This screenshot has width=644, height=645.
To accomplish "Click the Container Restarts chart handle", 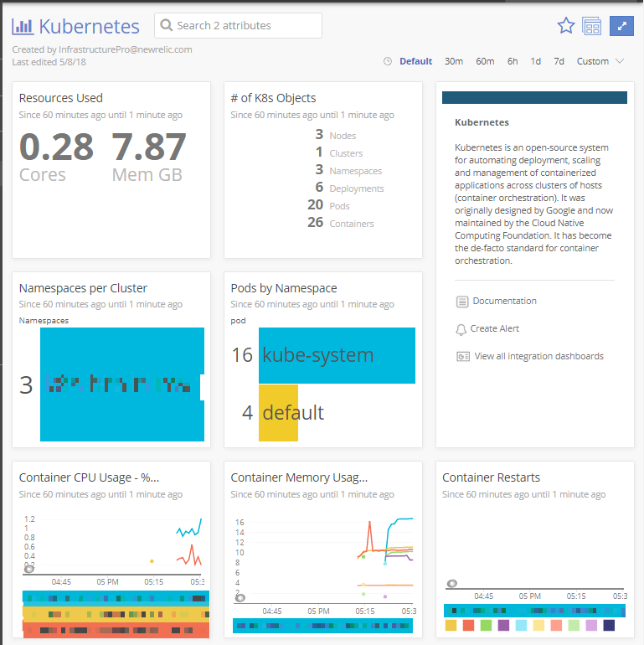I will (451, 583).
